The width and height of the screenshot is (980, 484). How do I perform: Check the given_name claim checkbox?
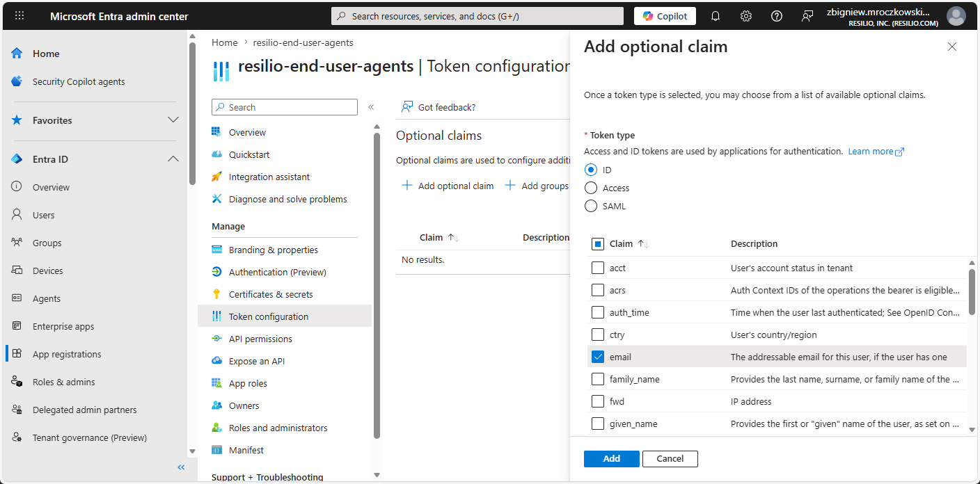(x=597, y=423)
